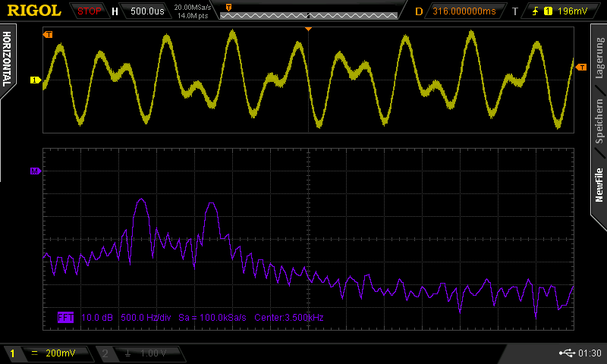Click the channel 1 DC coupling icon

point(34,353)
